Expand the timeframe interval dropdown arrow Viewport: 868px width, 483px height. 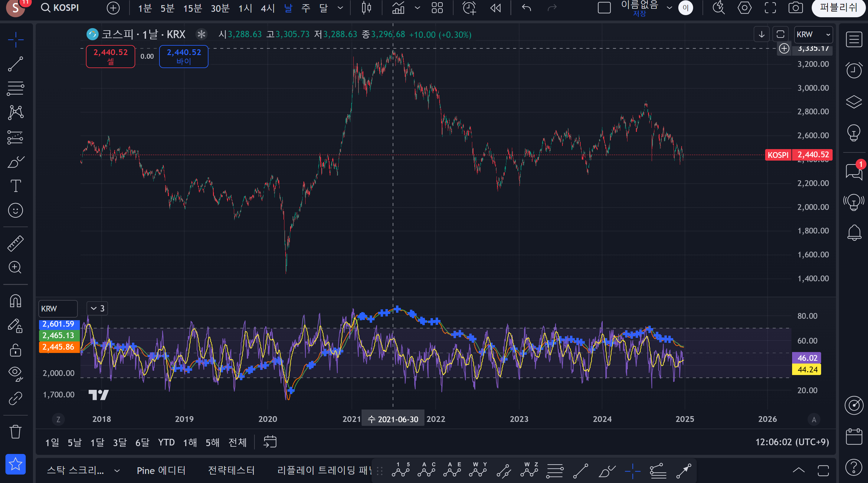[340, 8]
